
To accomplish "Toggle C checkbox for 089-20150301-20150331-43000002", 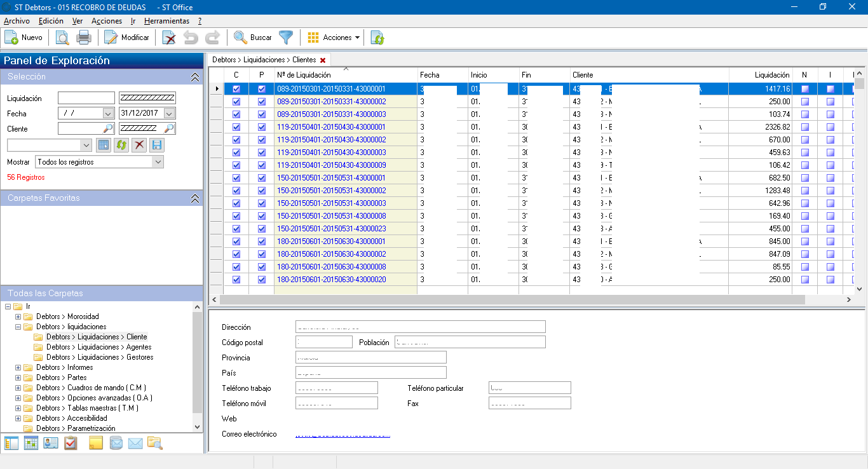I will (x=236, y=102).
